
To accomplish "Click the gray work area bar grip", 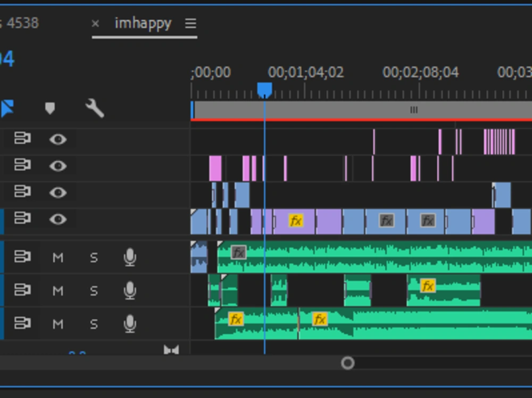I will point(413,110).
